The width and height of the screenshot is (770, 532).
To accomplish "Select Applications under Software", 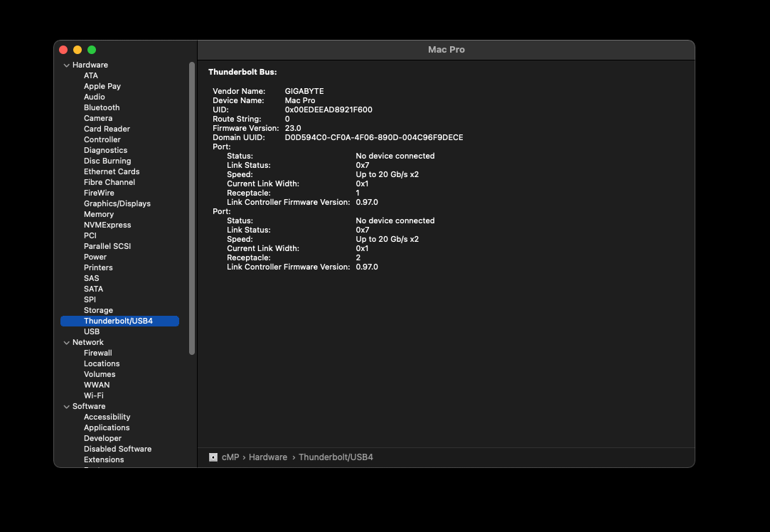I will click(x=107, y=428).
